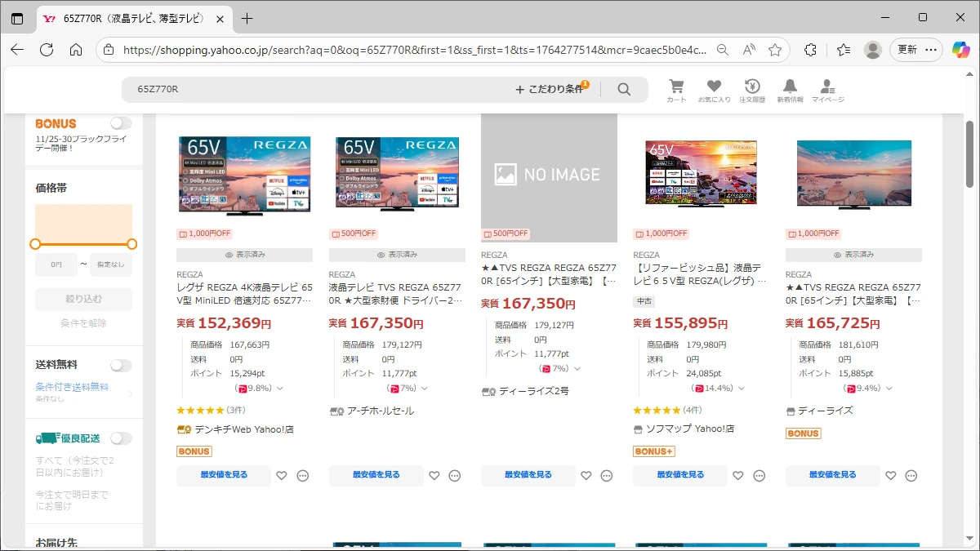Open こだわり条件 filter options
The width and height of the screenshot is (980, 551).
[x=550, y=90]
